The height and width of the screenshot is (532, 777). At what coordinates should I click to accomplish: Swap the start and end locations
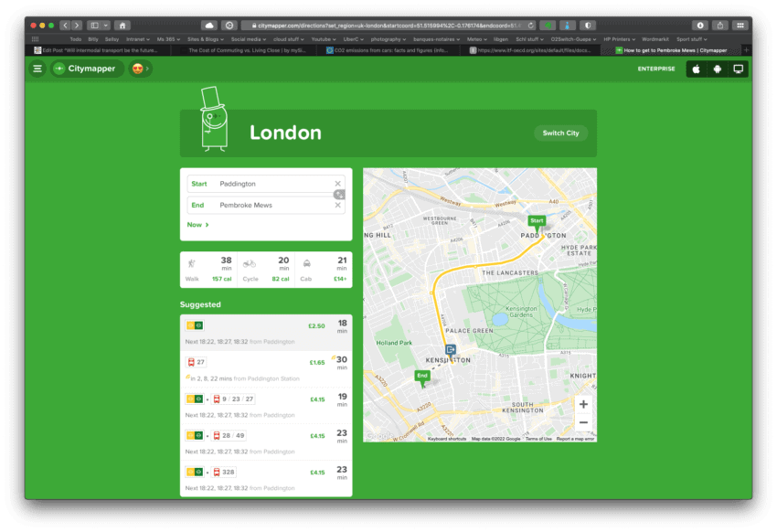[339, 194]
